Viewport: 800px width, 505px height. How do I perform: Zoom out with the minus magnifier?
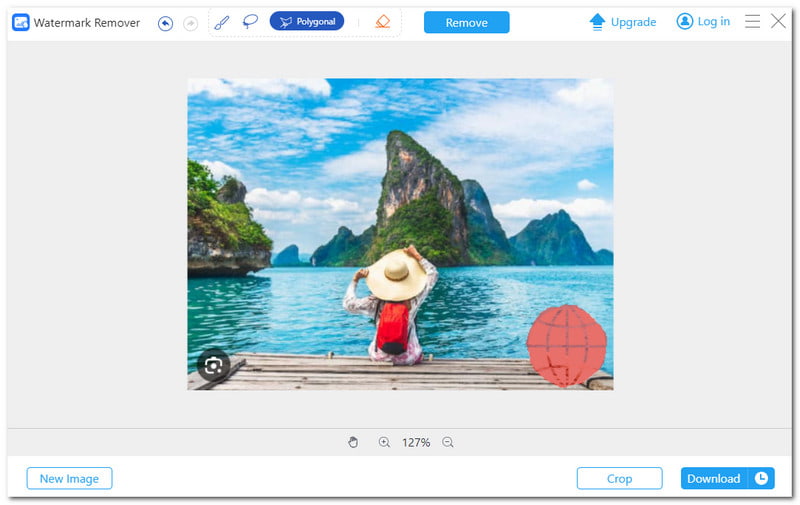[x=448, y=442]
